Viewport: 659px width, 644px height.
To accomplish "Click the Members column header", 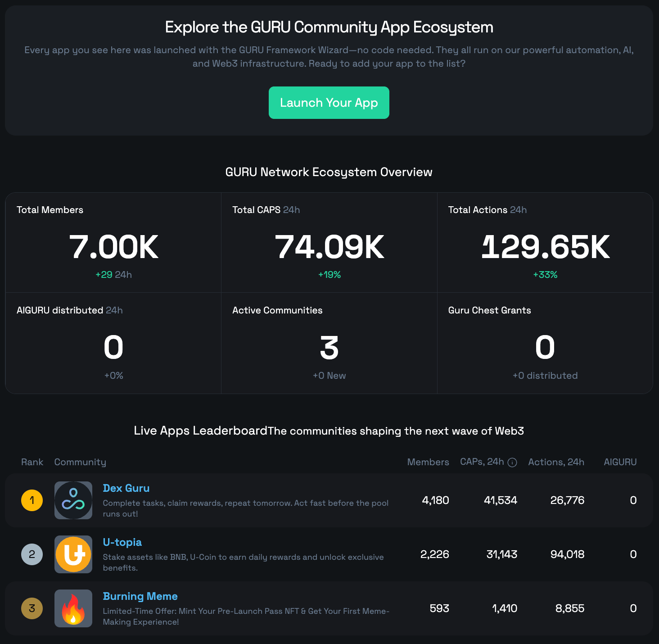I will point(428,462).
